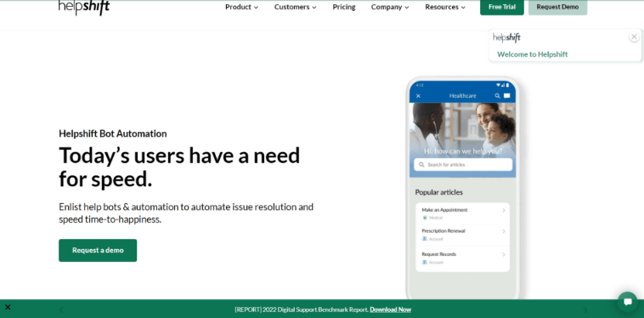Open the Product dropdown menu
This screenshot has height=318, width=644.
241,7
